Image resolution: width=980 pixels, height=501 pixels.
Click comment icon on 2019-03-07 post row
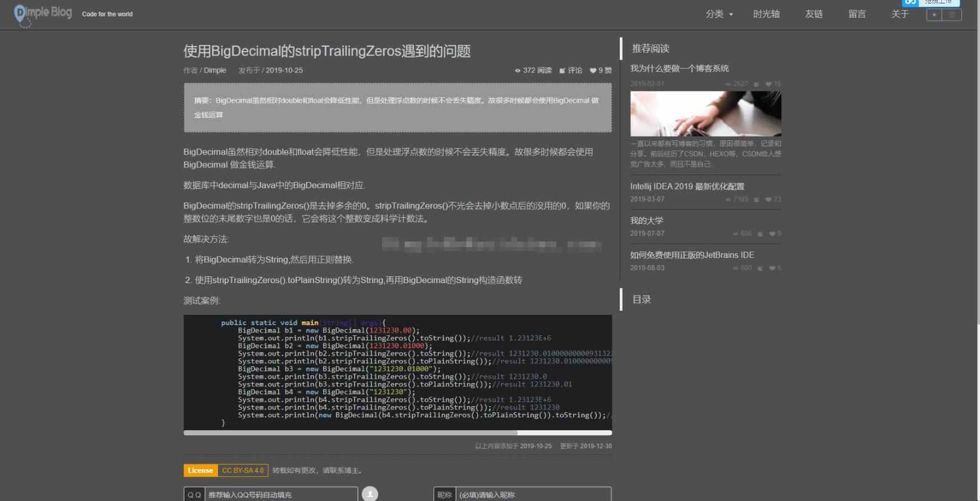pyautogui.click(x=756, y=199)
